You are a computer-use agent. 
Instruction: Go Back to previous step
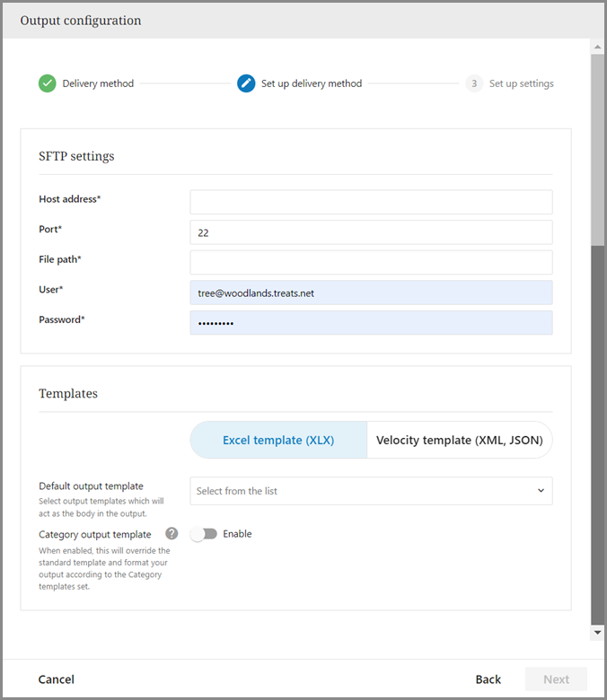click(488, 679)
